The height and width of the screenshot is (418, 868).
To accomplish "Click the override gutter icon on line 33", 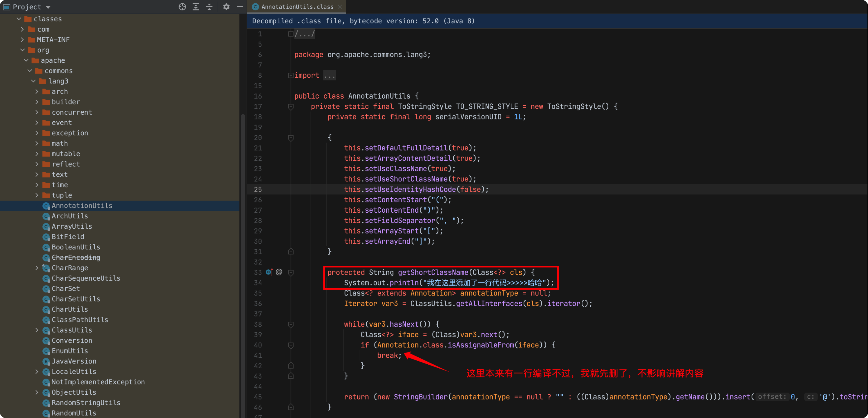I will [269, 272].
